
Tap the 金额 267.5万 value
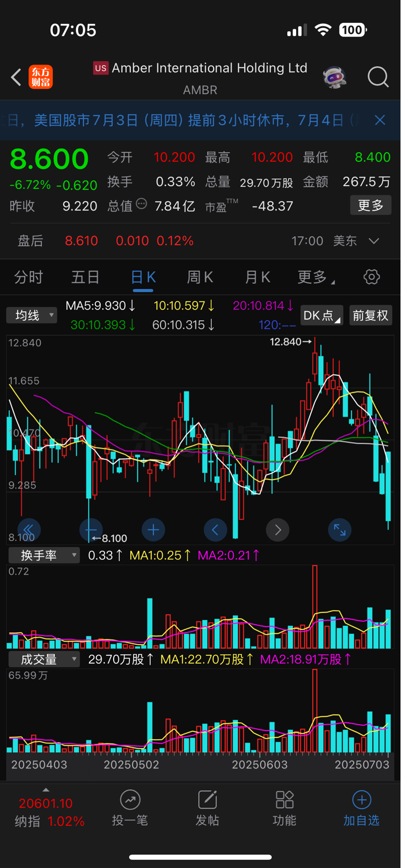click(x=347, y=182)
